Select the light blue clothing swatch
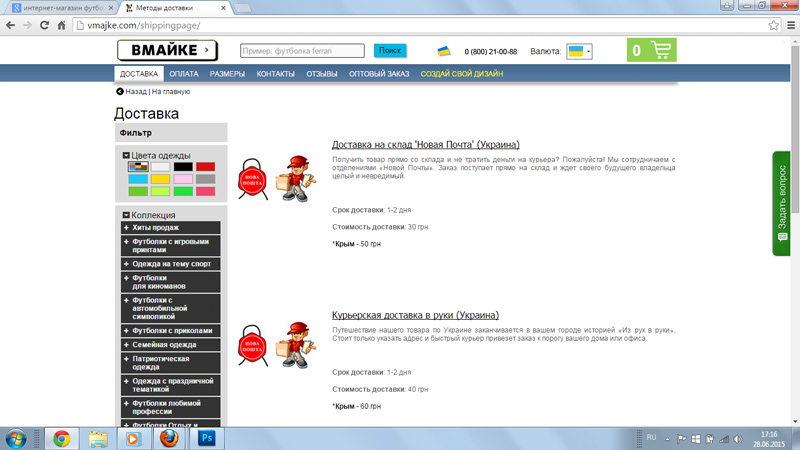Screen dimensions: 800x450 (x=138, y=179)
